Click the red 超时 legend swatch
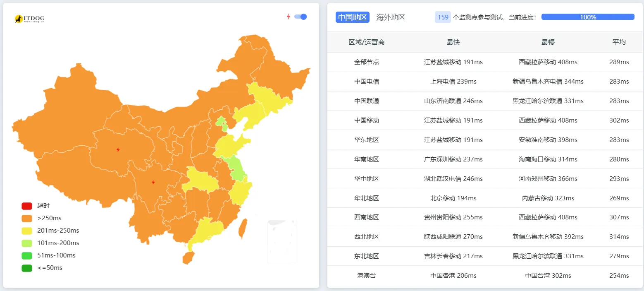 coord(26,206)
